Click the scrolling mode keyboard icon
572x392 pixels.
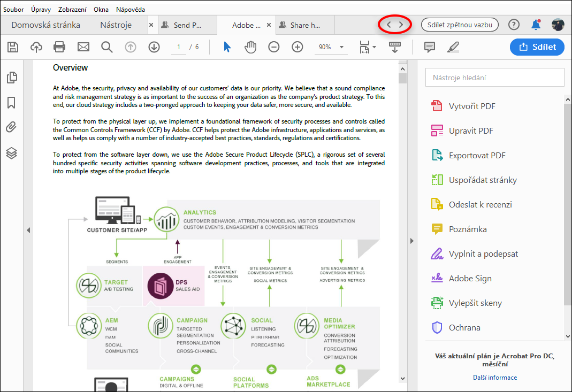click(395, 47)
